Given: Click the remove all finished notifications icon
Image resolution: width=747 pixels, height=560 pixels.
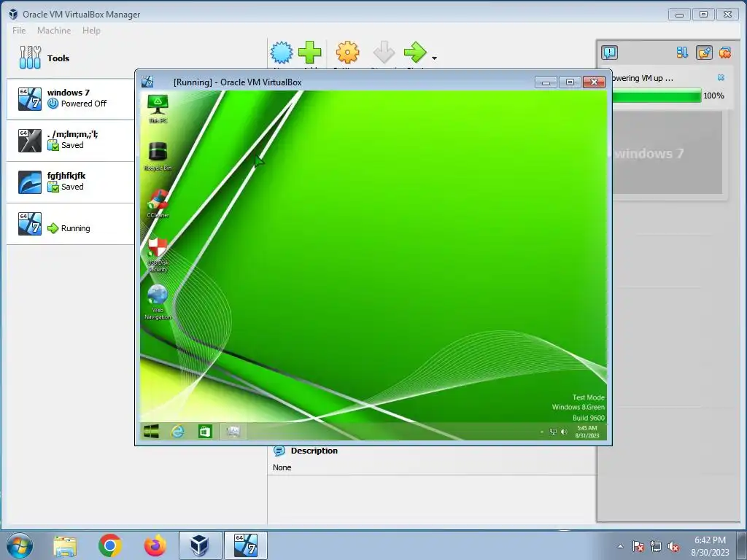Looking at the screenshot, I should click(x=725, y=52).
